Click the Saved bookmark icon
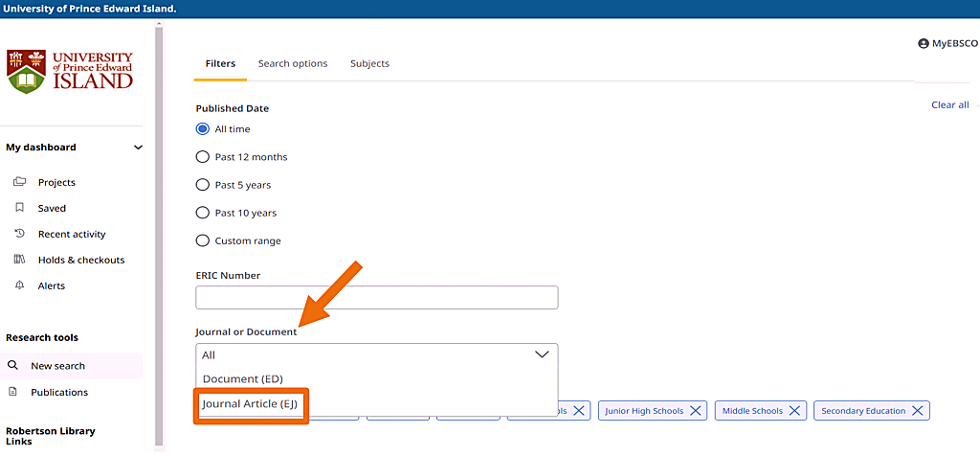Image resolution: width=980 pixels, height=456 pixels. [x=19, y=208]
